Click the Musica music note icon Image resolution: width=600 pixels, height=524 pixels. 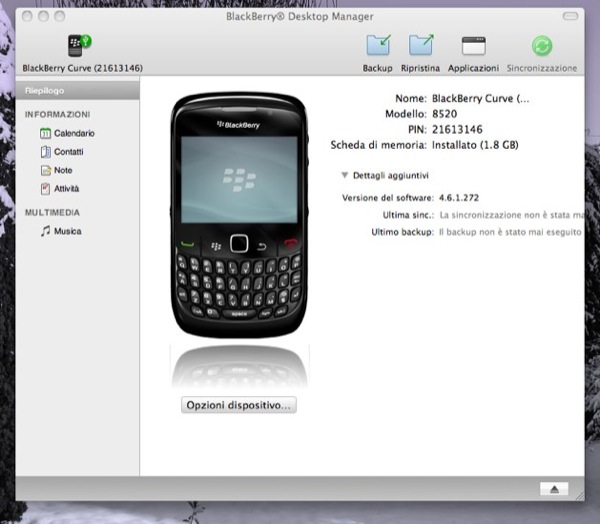[x=45, y=231]
